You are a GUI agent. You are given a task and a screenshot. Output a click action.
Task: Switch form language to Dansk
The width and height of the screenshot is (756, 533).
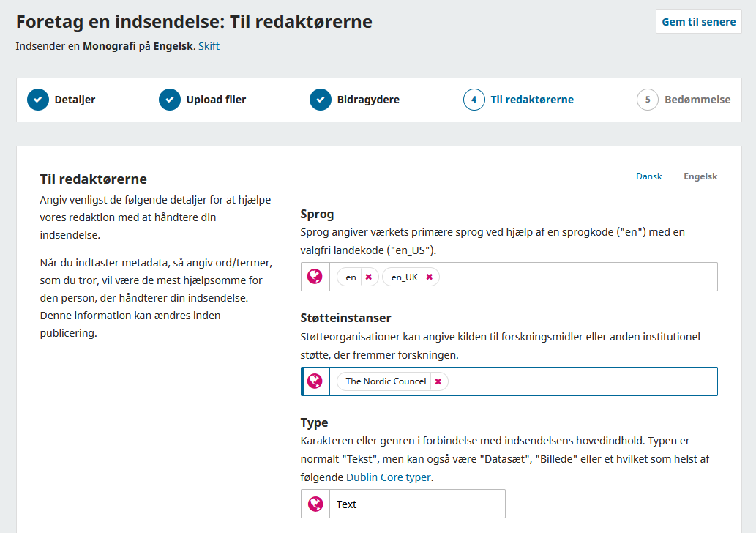tap(648, 176)
